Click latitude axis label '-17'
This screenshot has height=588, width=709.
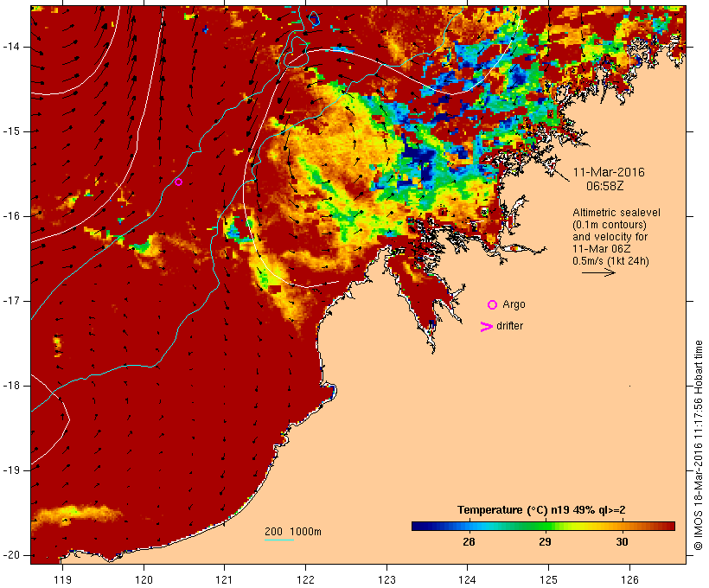point(11,301)
